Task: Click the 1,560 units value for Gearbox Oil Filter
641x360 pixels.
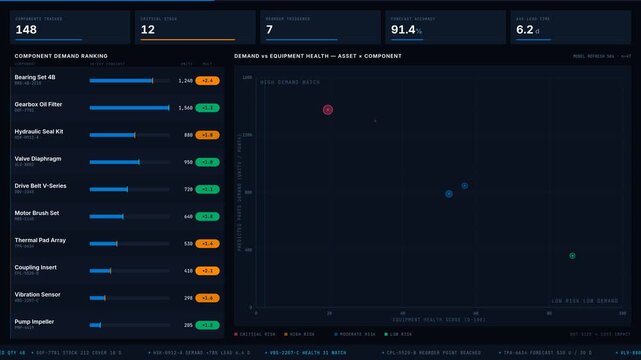Action: [186, 108]
